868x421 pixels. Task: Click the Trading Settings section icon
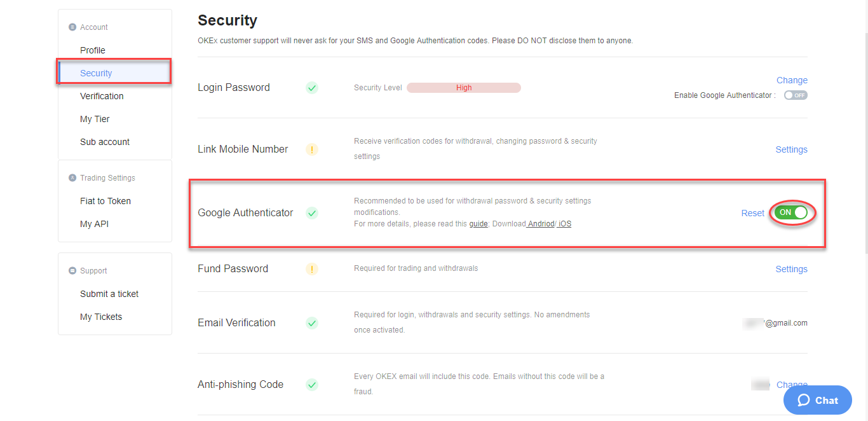(x=72, y=178)
